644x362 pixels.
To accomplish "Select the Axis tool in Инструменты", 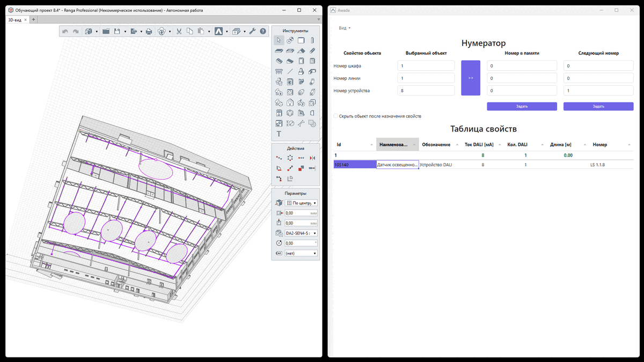I will click(290, 40).
